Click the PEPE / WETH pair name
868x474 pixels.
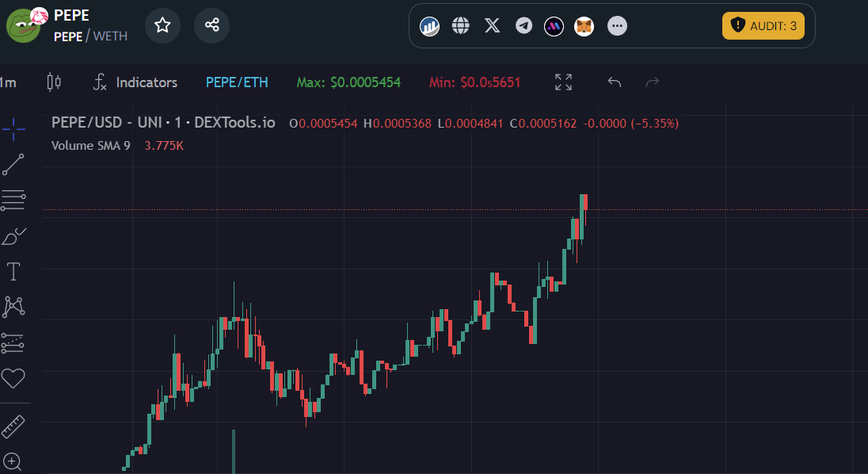[x=91, y=36]
